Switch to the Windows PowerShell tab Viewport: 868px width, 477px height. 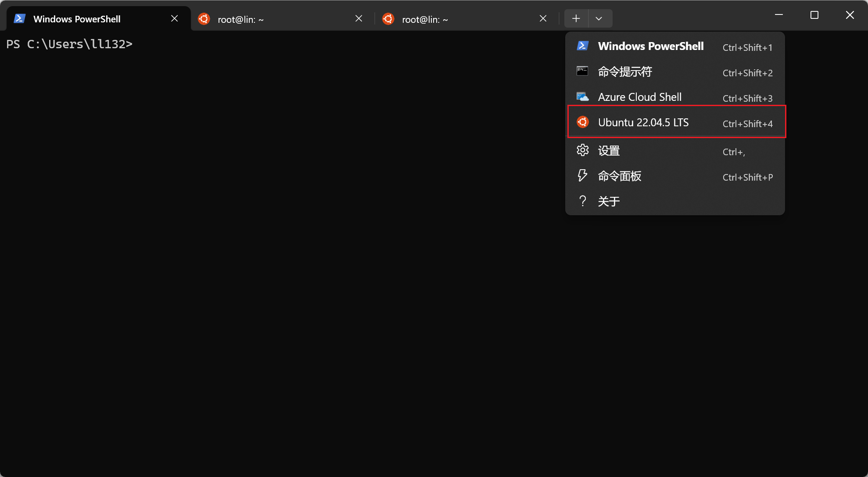[x=77, y=19]
